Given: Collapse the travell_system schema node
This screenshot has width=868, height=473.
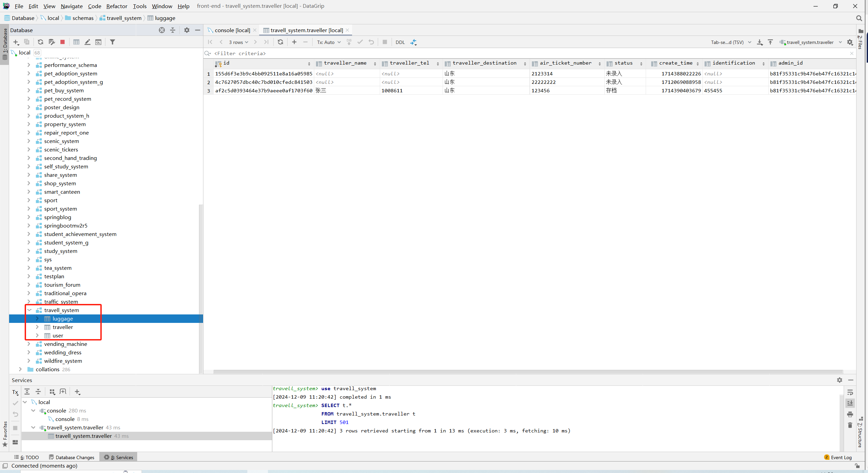Looking at the screenshot, I should tap(29, 310).
